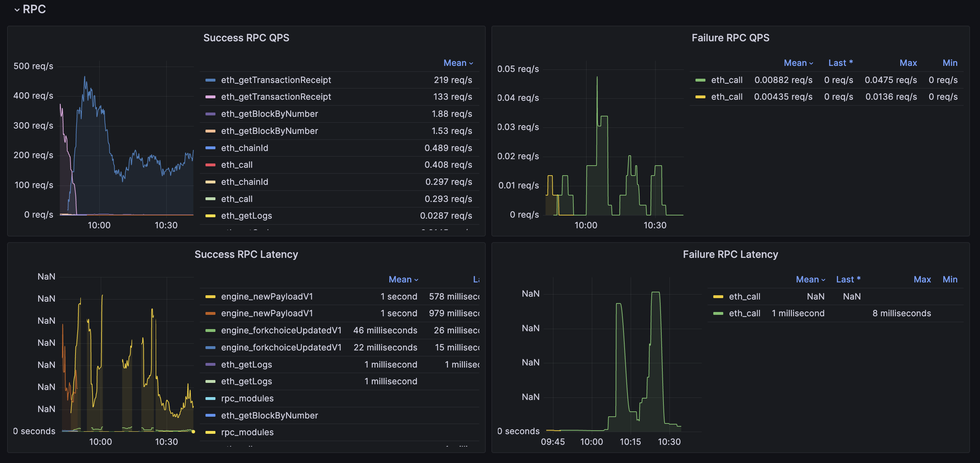
Task: Isolate eth_getBlockByNumber 1.88 req/s series
Action: coord(269,114)
